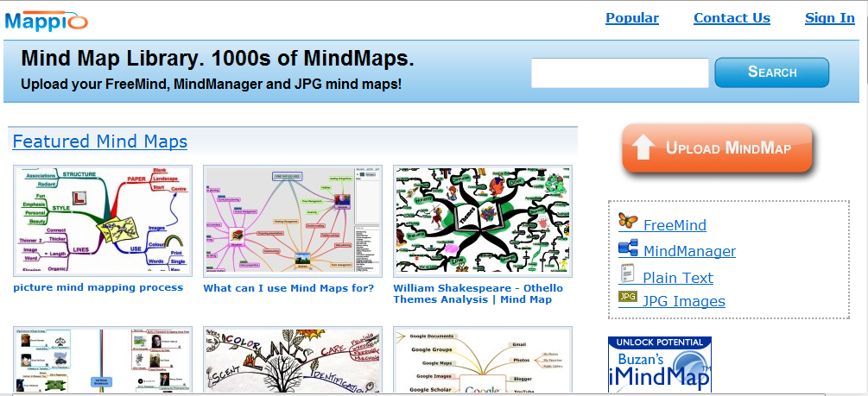Viewport: 868px width, 396px height.
Task: Click the William Shakespeare Othello title link
Action: coord(478,293)
